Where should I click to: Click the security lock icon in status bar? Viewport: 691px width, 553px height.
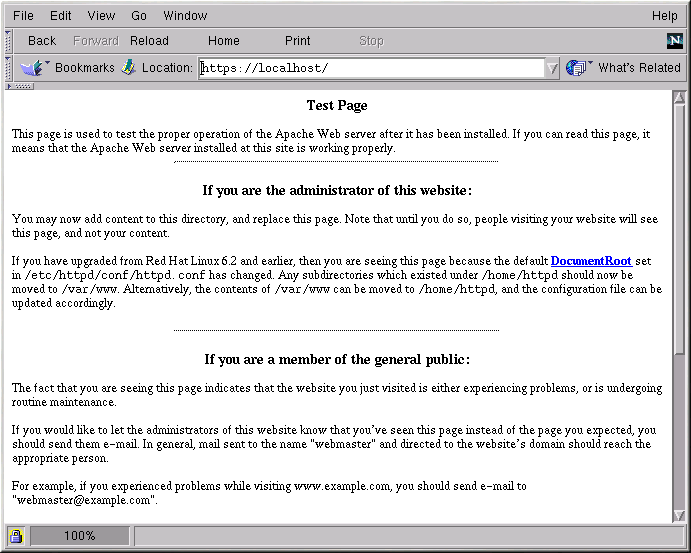click(16, 536)
